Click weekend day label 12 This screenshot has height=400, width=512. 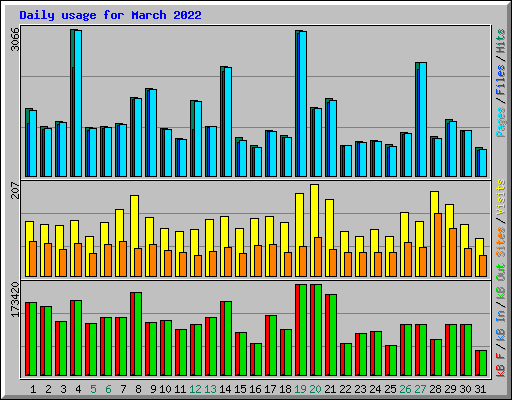click(195, 389)
